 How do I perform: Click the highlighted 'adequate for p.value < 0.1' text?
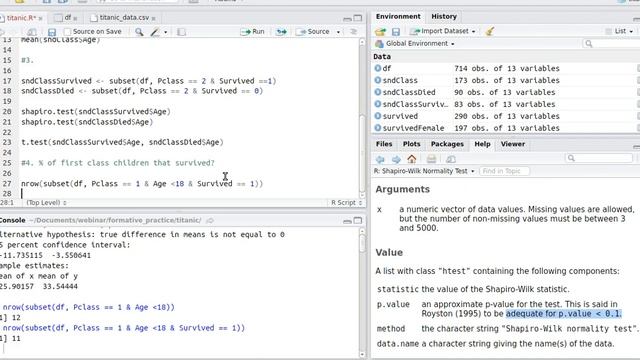[563, 313]
